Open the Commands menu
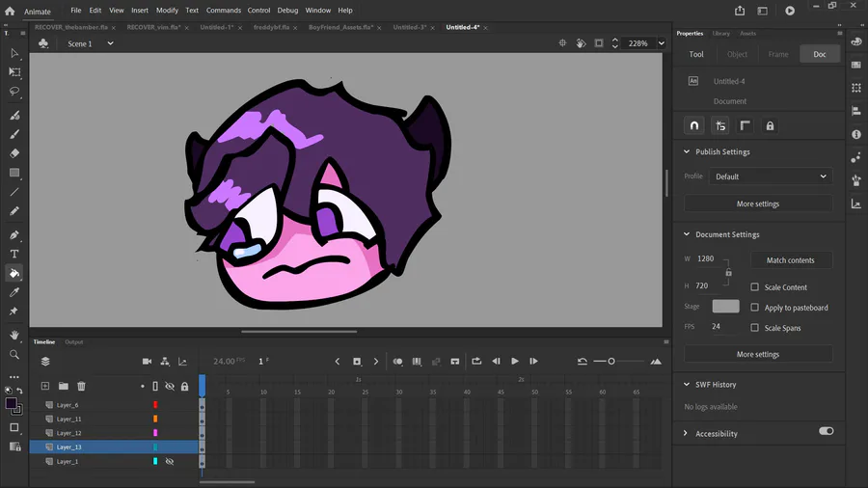The image size is (868, 488). [x=224, y=10]
